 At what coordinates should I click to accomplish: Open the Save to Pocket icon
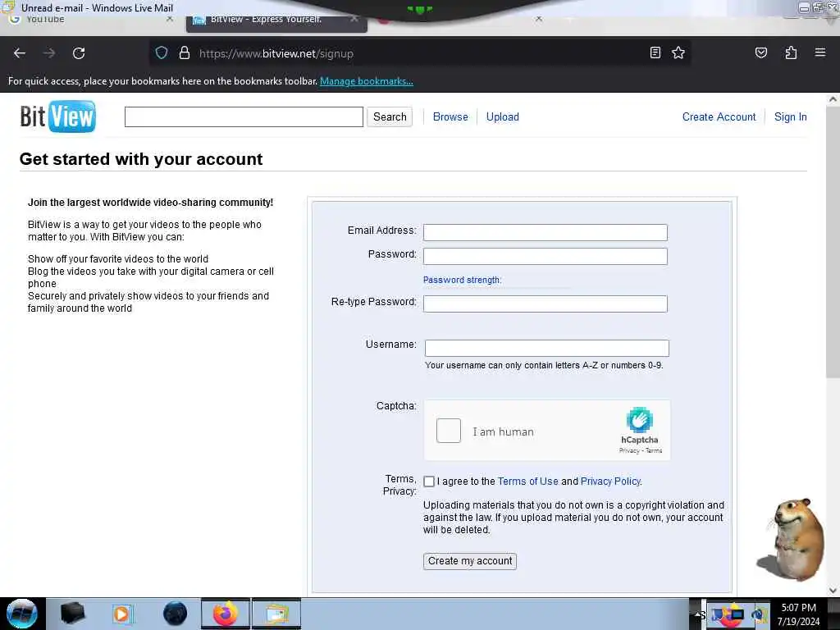[760, 52]
